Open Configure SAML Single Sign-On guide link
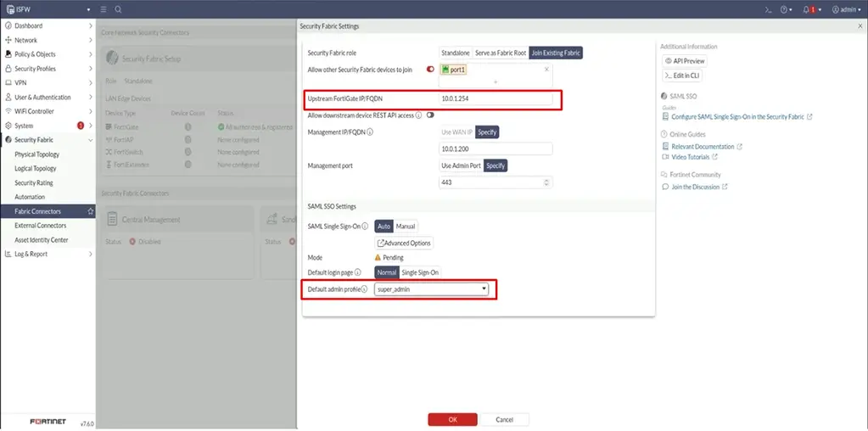 (737, 117)
